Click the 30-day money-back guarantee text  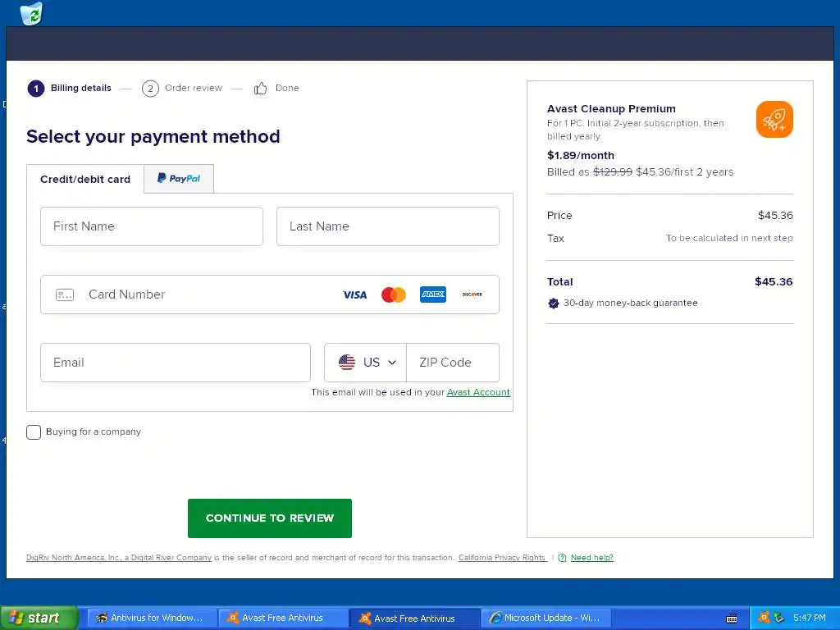point(631,304)
